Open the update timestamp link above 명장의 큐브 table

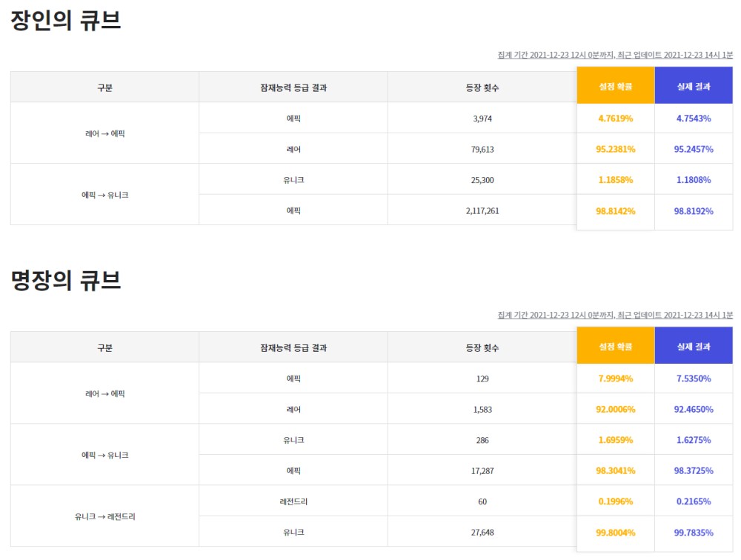(615, 315)
